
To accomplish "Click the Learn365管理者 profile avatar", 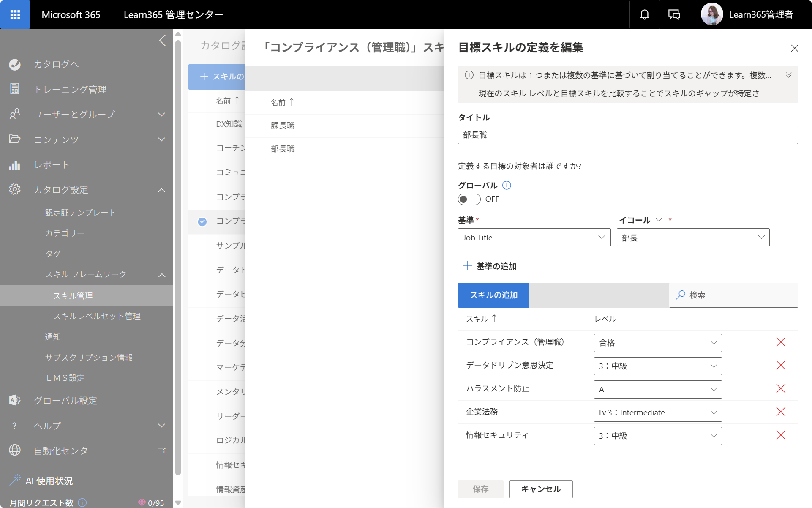I will [x=712, y=14].
